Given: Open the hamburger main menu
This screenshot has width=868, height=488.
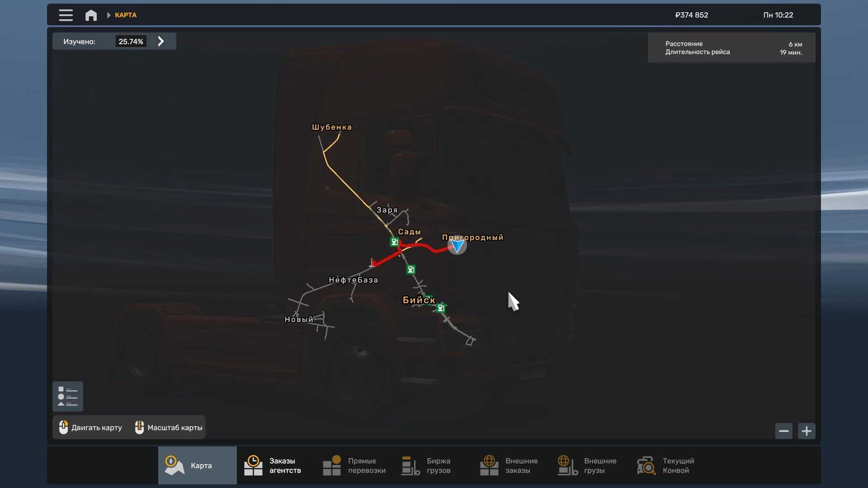Looking at the screenshot, I should (66, 15).
